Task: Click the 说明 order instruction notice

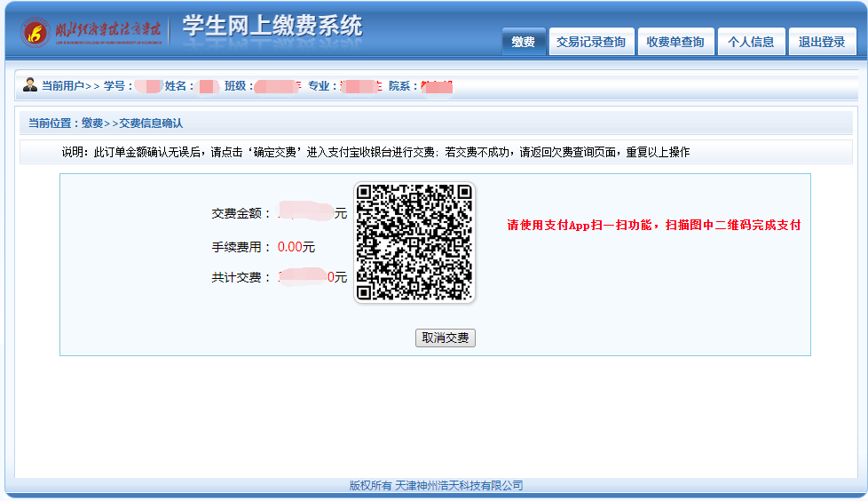Action: tap(375, 152)
